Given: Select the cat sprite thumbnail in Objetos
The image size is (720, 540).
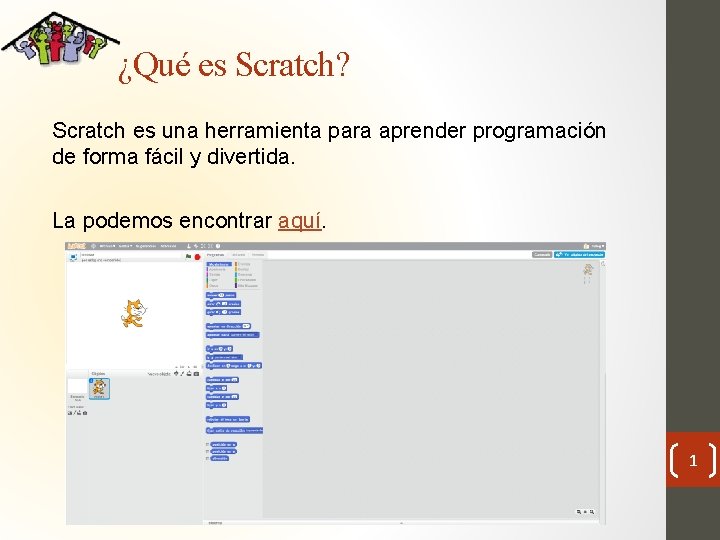Looking at the screenshot, I should (99, 389).
